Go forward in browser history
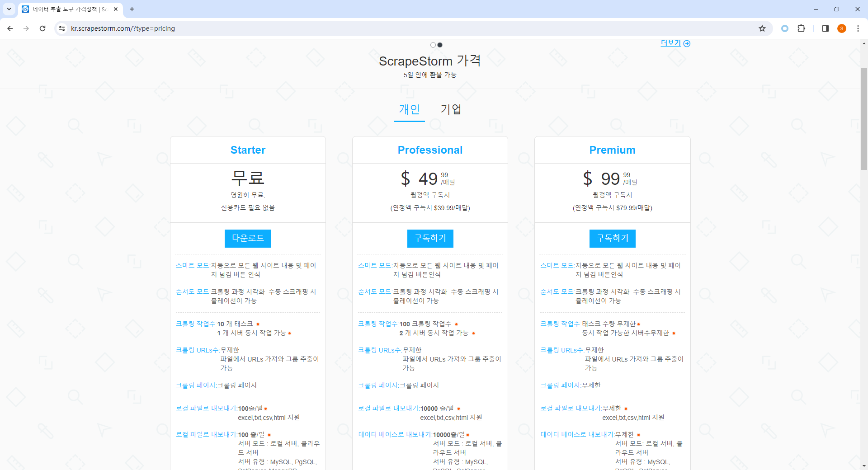Image resolution: width=868 pixels, height=470 pixels. [26, 28]
